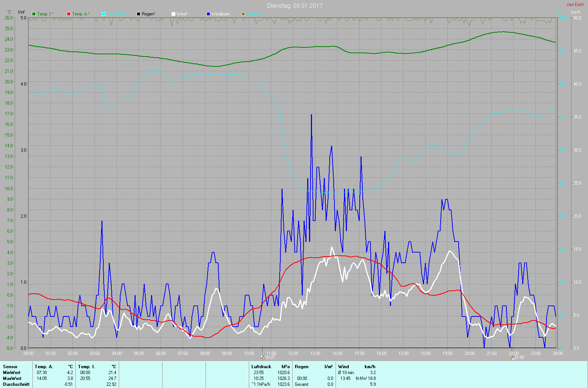Click the 12:00 time axis label
This screenshot has height=388, width=588.
click(x=293, y=353)
